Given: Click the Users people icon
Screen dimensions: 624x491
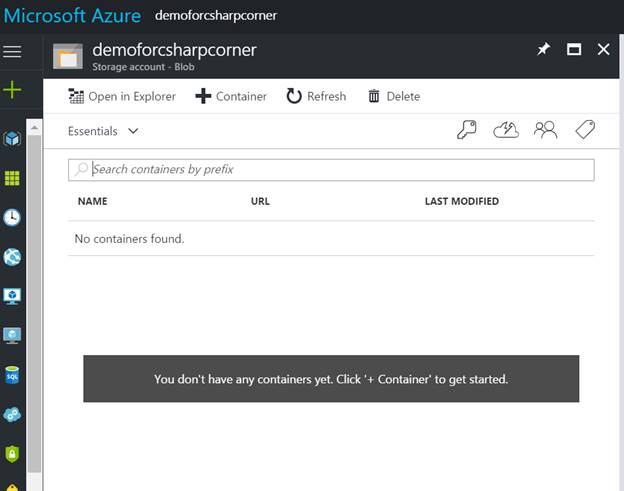Looking at the screenshot, I should (545, 130).
